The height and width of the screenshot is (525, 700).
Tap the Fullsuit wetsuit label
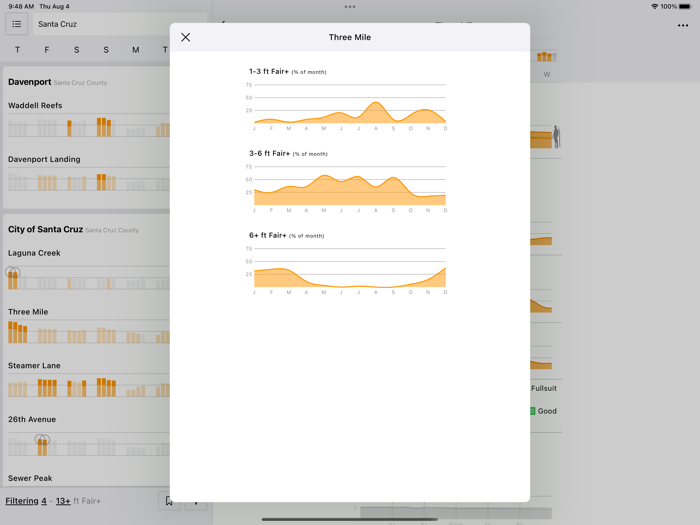tap(544, 388)
